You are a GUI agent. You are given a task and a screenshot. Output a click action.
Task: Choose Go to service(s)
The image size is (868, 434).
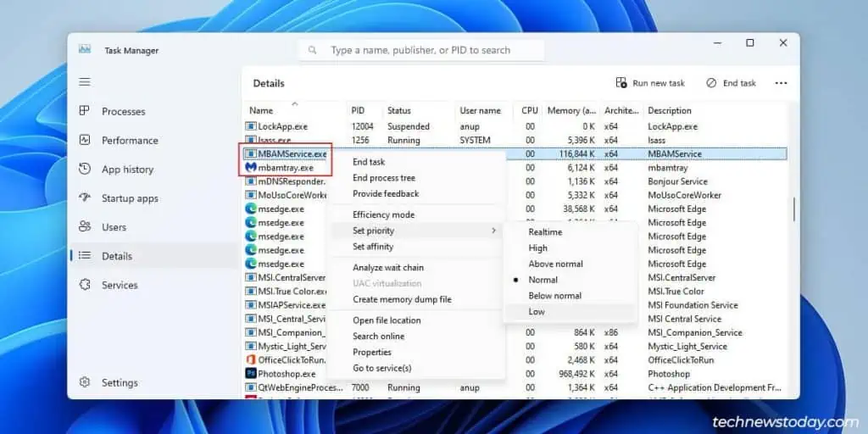click(x=416, y=368)
